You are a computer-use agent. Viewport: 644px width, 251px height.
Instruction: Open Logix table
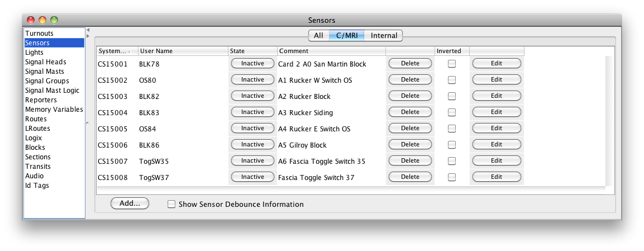click(x=54, y=138)
